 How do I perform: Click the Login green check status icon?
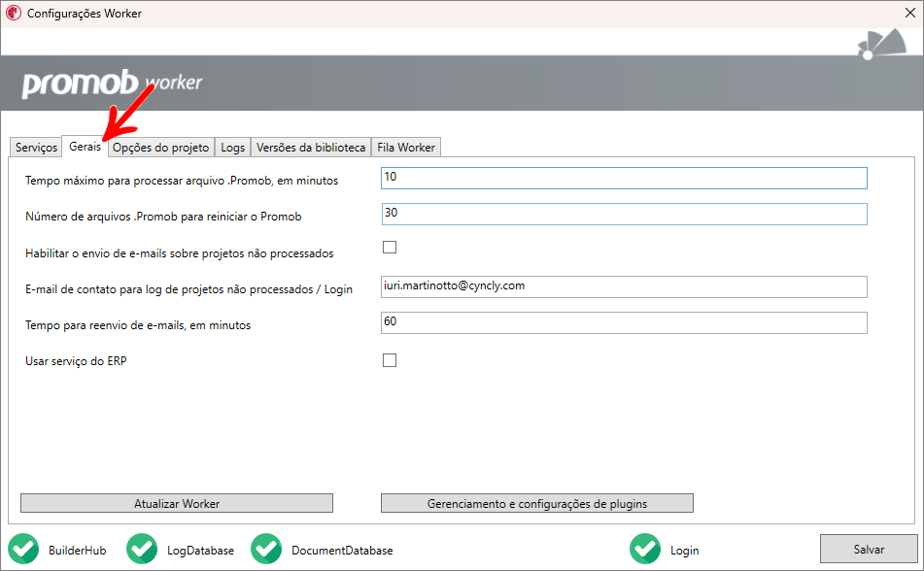coord(645,550)
